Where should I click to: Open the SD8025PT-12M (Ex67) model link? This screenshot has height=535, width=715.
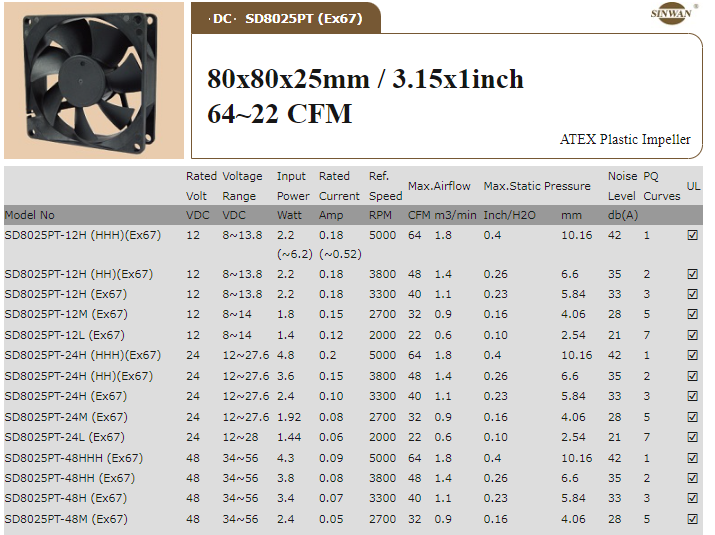click(66, 315)
